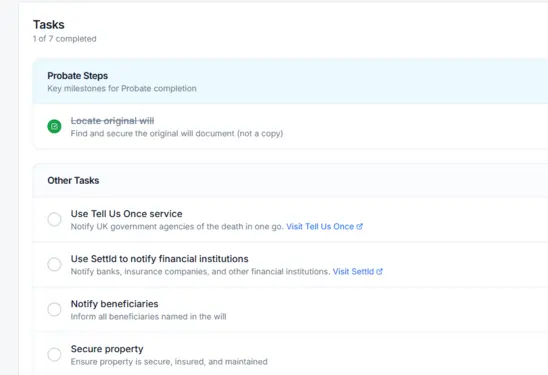
Task: Click Use Settld to notify financial institutions title
Action: coord(159,259)
